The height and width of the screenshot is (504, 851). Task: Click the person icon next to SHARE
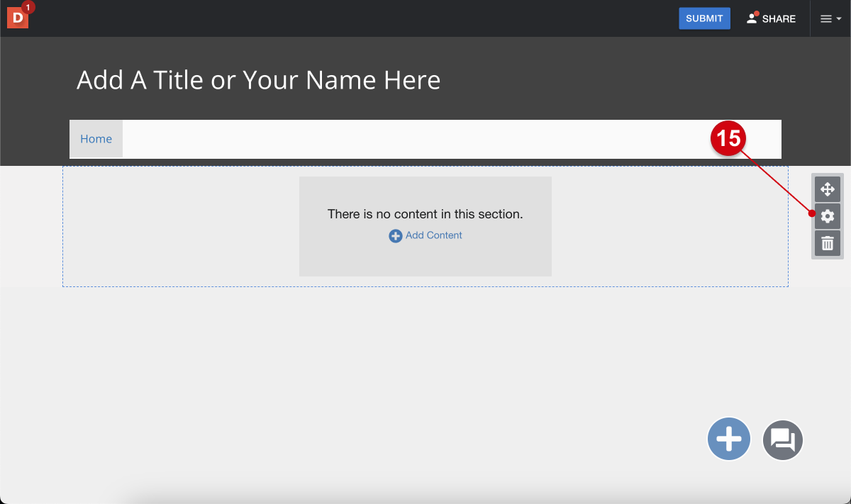tap(752, 18)
